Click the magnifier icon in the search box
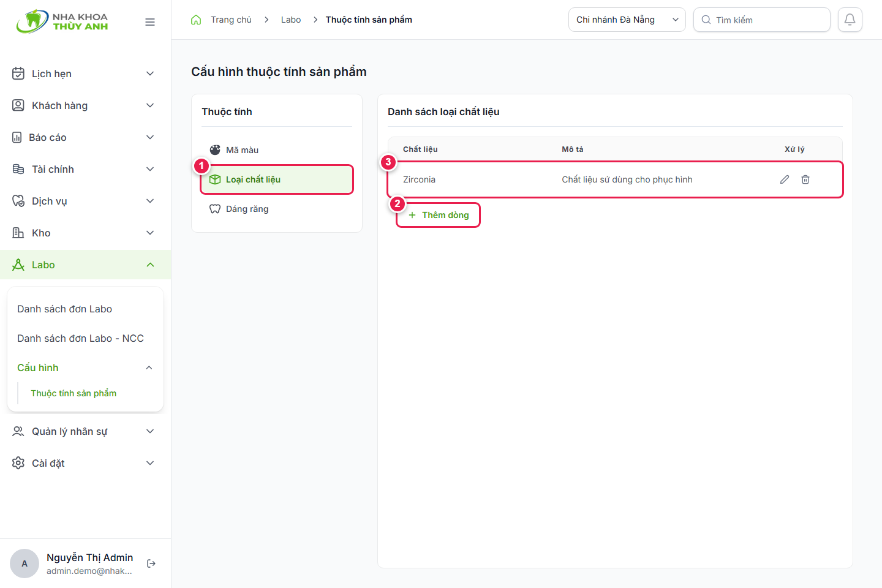882x588 pixels. [706, 20]
